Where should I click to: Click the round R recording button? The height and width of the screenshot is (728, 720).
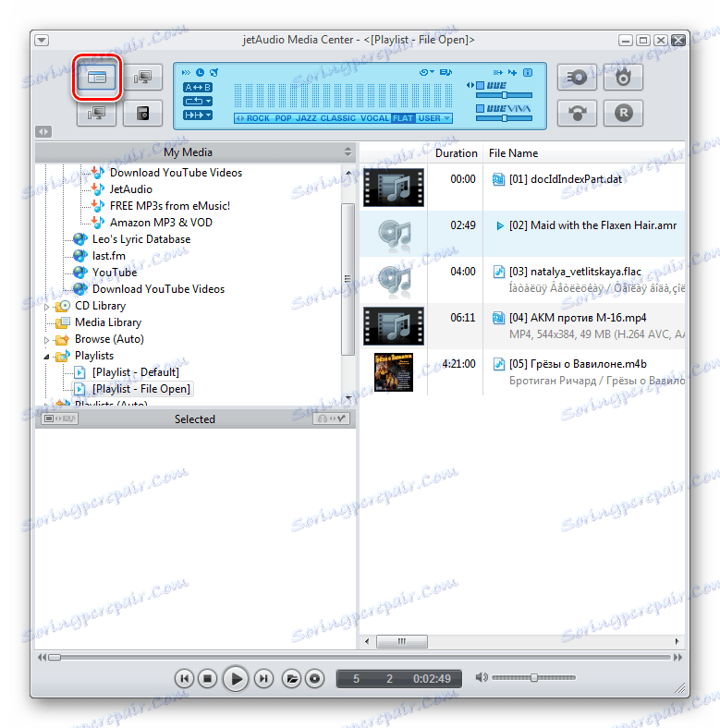(623, 113)
